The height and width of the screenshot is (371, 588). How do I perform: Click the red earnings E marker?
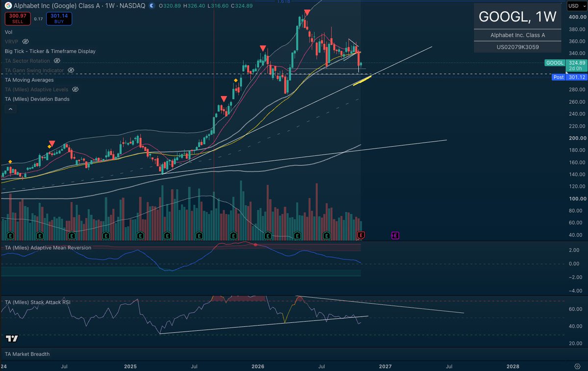tap(361, 235)
